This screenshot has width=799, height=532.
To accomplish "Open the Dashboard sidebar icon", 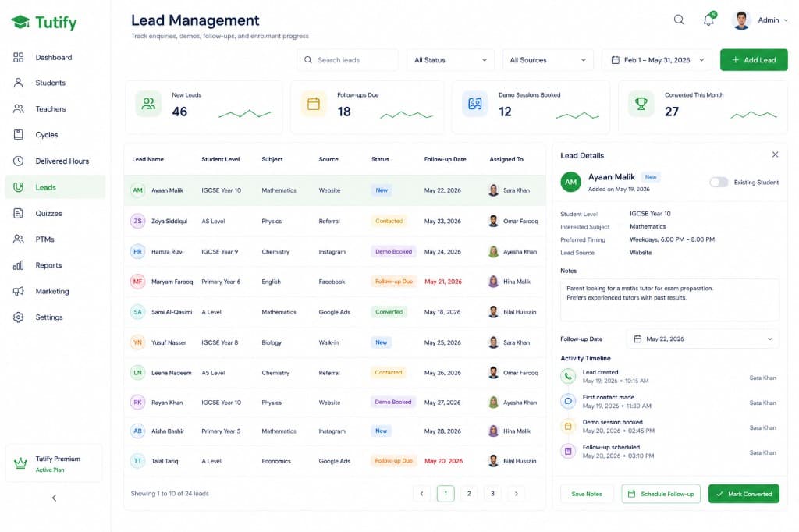I will (19, 57).
